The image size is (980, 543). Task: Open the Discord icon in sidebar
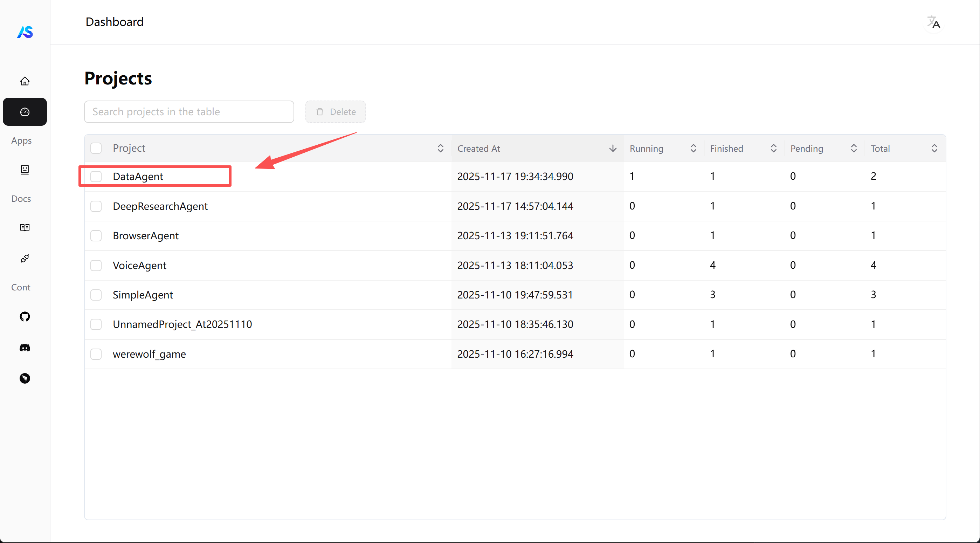25,348
